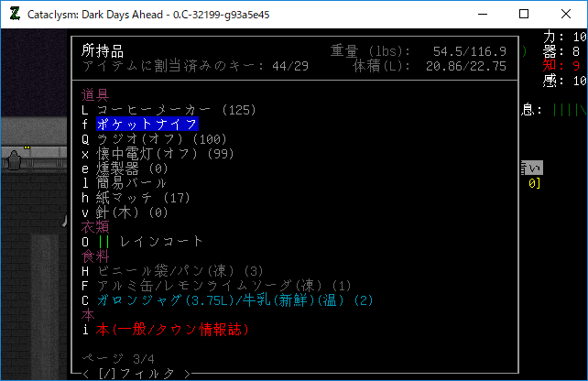Select ビニール袋/パン(凍) (3) food item
The image size is (588, 381).
(180, 271)
